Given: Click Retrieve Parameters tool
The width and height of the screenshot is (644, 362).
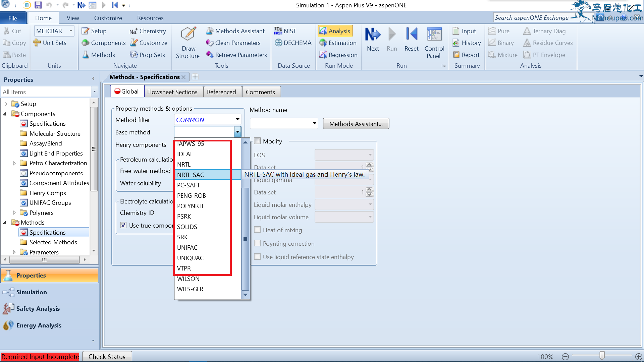Looking at the screenshot, I should click(x=236, y=55).
